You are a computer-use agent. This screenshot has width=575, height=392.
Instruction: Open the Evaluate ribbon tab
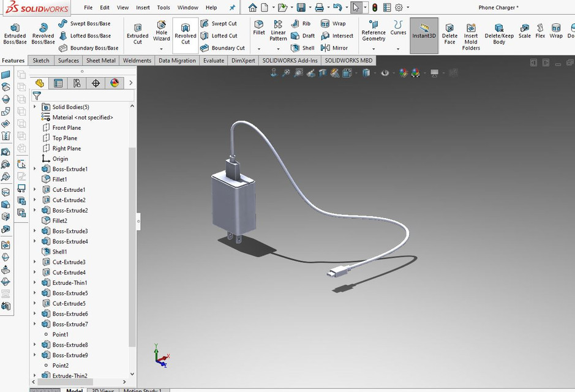pyautogui.click(x=213, y=60)
